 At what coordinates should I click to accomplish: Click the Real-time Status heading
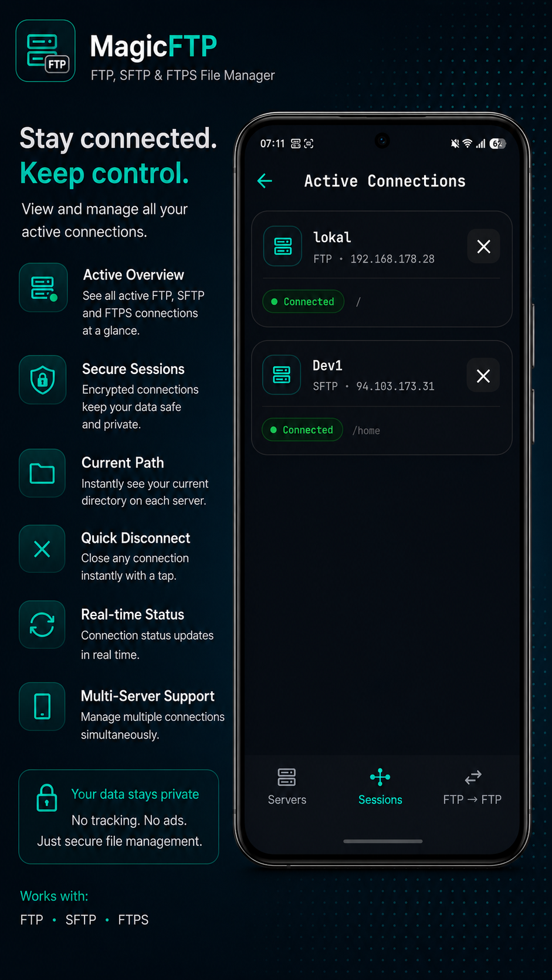click(133, 614)
